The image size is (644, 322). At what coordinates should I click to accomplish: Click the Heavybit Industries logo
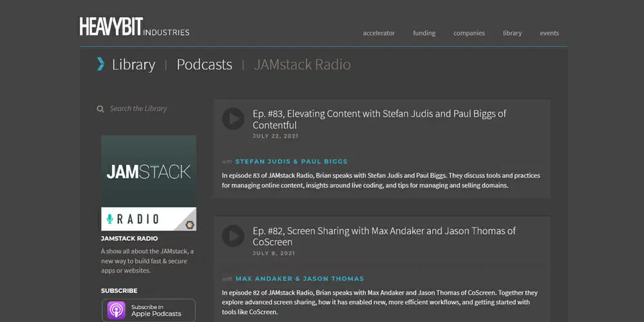pos(135,26)
